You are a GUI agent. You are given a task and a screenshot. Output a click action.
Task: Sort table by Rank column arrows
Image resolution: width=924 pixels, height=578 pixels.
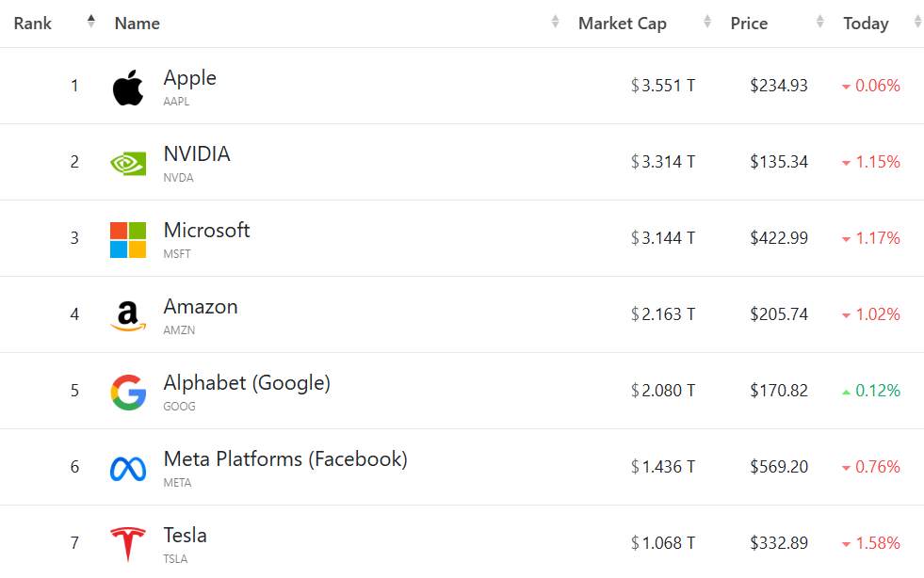click(90, 22)
